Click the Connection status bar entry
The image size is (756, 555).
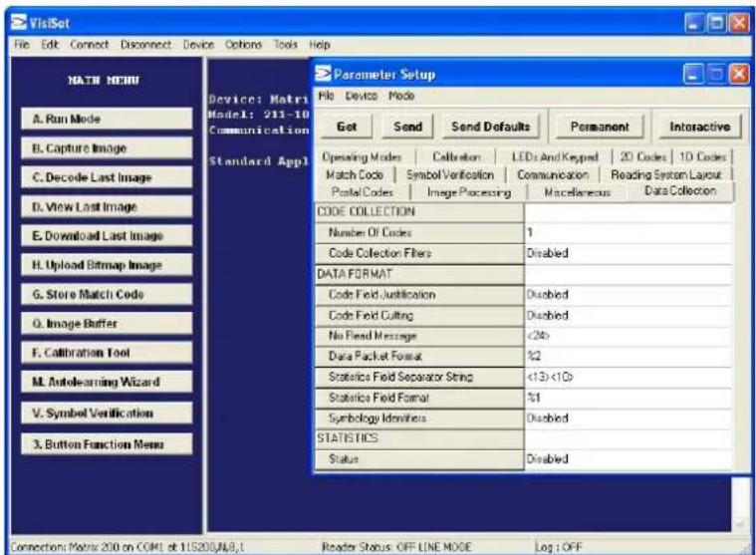(x=127, y=547)
